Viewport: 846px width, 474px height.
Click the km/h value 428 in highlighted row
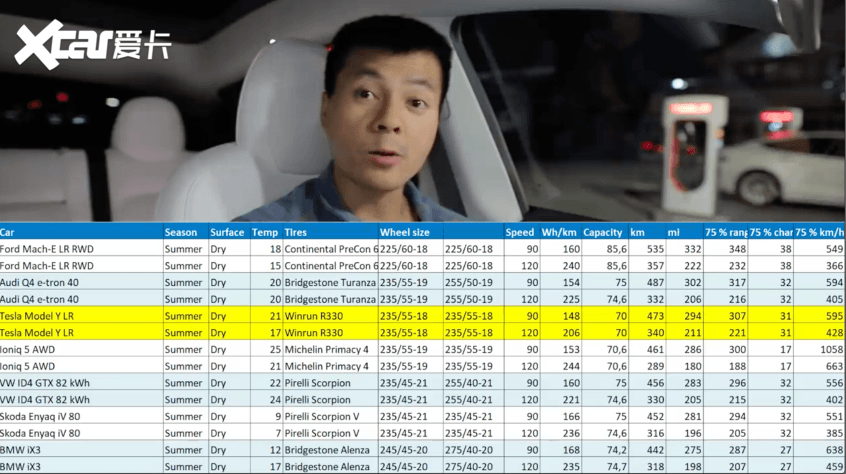834,333
